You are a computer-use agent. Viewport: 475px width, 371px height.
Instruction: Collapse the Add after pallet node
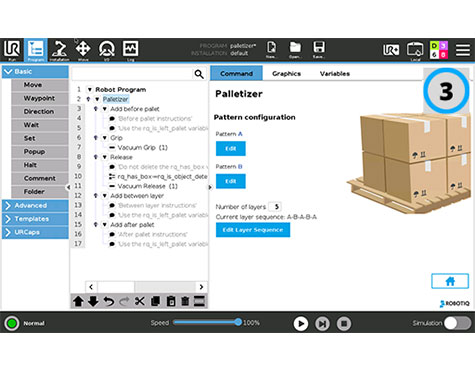[105, 225]
